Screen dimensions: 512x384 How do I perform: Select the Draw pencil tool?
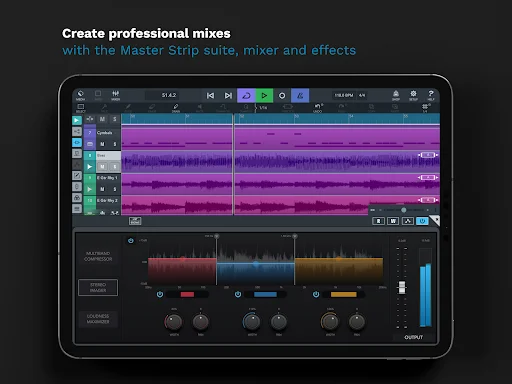(x=176, y=108)
